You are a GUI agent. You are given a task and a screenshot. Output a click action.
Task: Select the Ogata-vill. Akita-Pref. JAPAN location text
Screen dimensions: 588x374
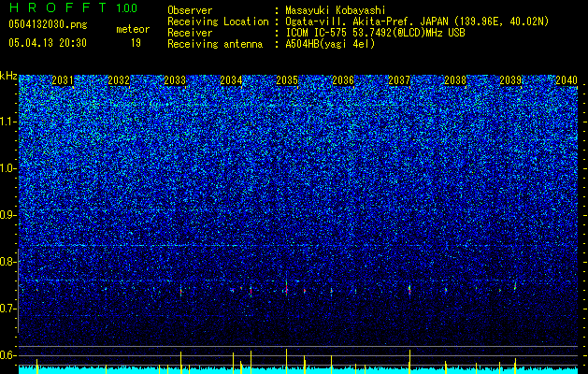[x=417, y=22]
